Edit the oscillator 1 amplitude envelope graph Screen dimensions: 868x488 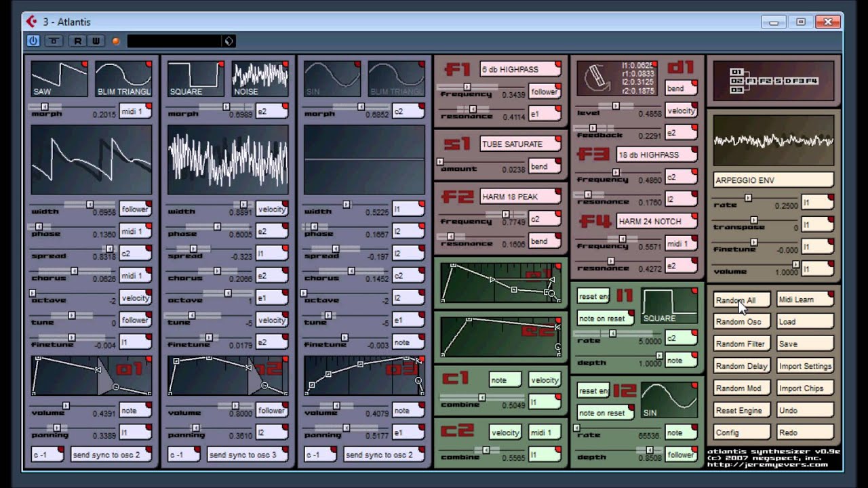(x=92, y=375)
